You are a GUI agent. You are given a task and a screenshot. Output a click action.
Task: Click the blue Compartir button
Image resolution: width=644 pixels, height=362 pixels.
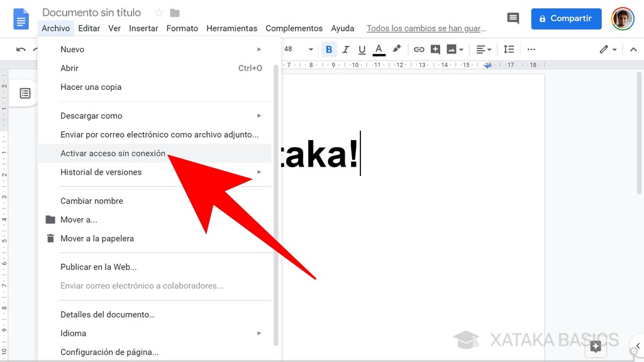pyautogui.click(x=566, y=19)
